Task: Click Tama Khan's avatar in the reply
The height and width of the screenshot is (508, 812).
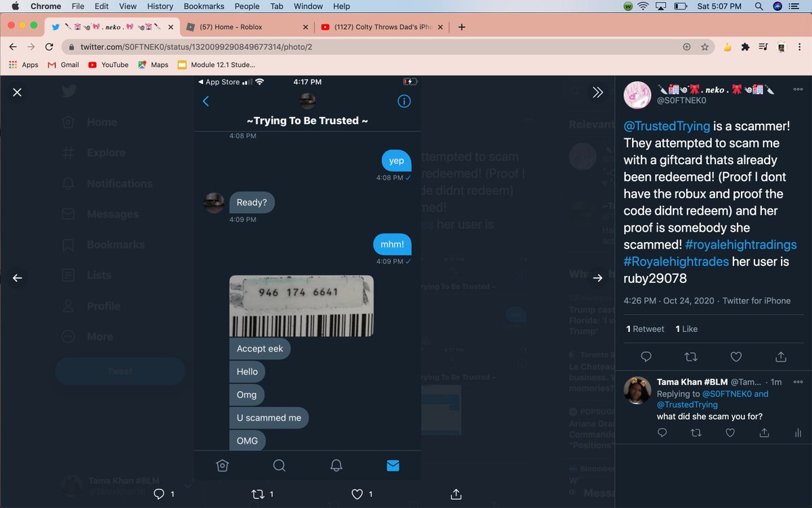Action: pos(637,390)
